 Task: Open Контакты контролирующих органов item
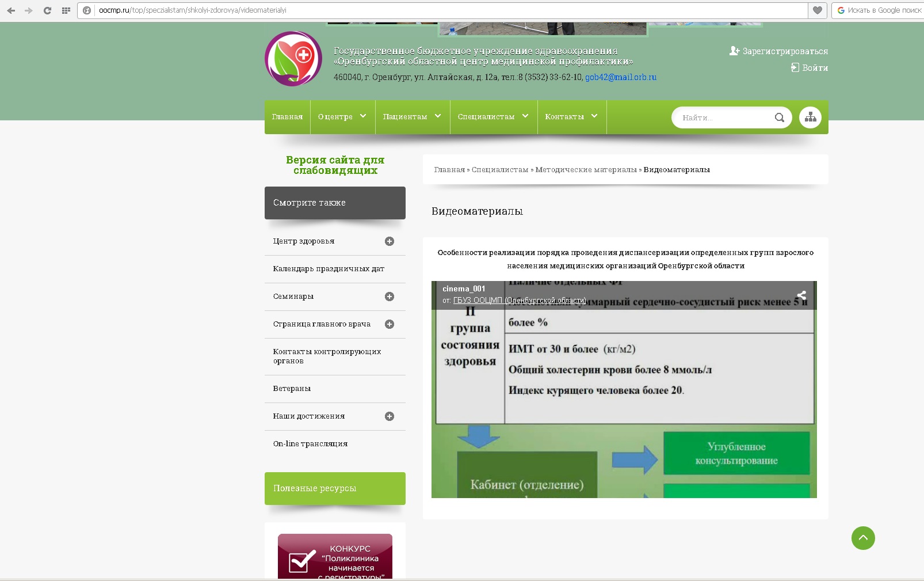click(327, 356)
